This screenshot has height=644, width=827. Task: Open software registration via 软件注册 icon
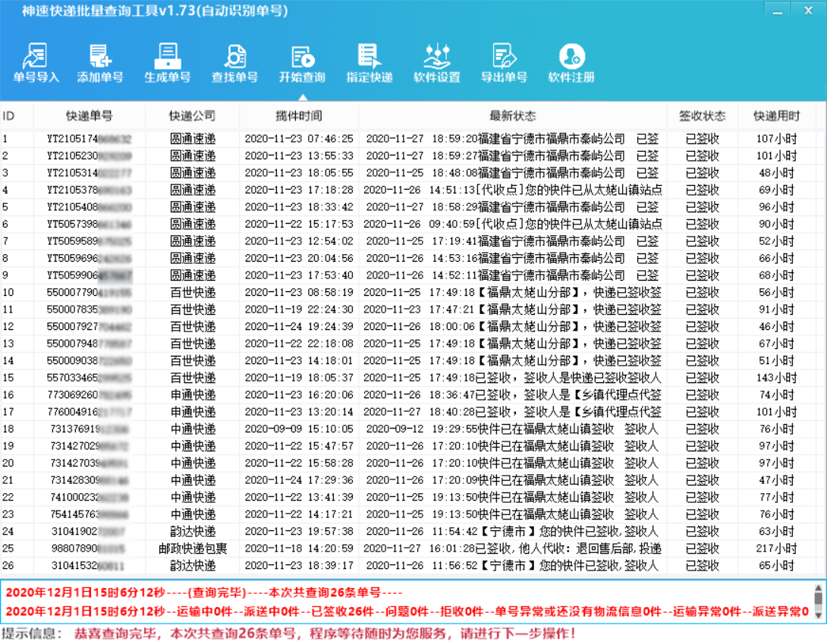[570, 63]
